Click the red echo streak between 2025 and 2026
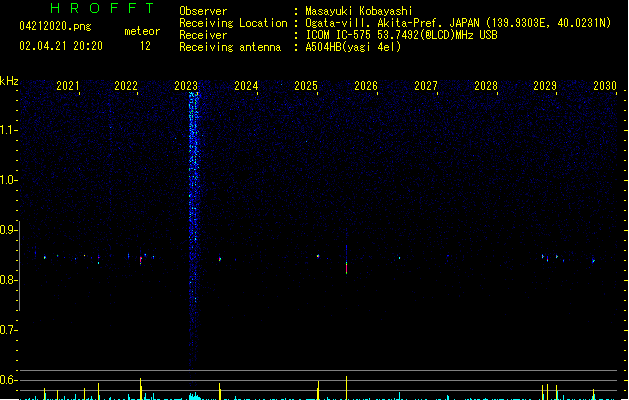629x400 pixels. tap(347, 268)
